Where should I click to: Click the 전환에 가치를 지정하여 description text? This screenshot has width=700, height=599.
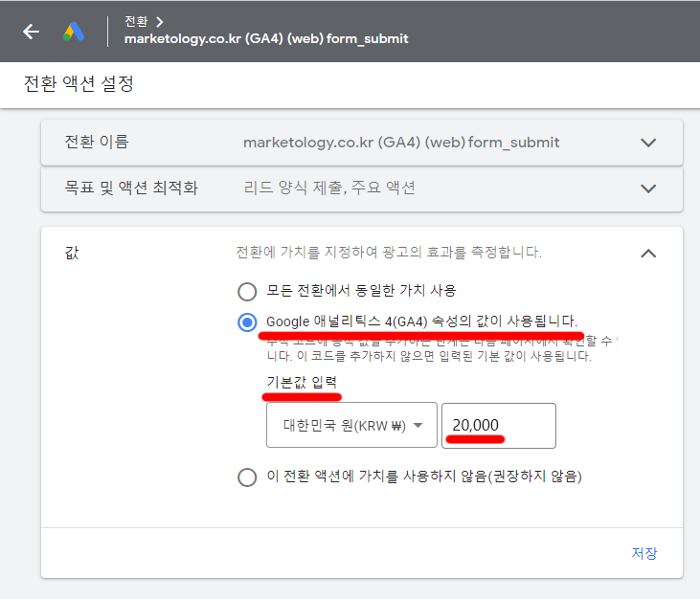click(389, 253)
